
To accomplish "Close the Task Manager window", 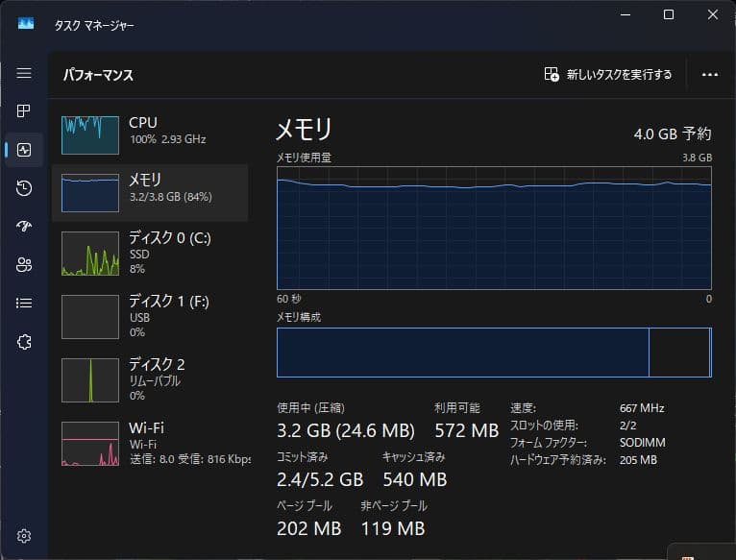I will (713, 14).
